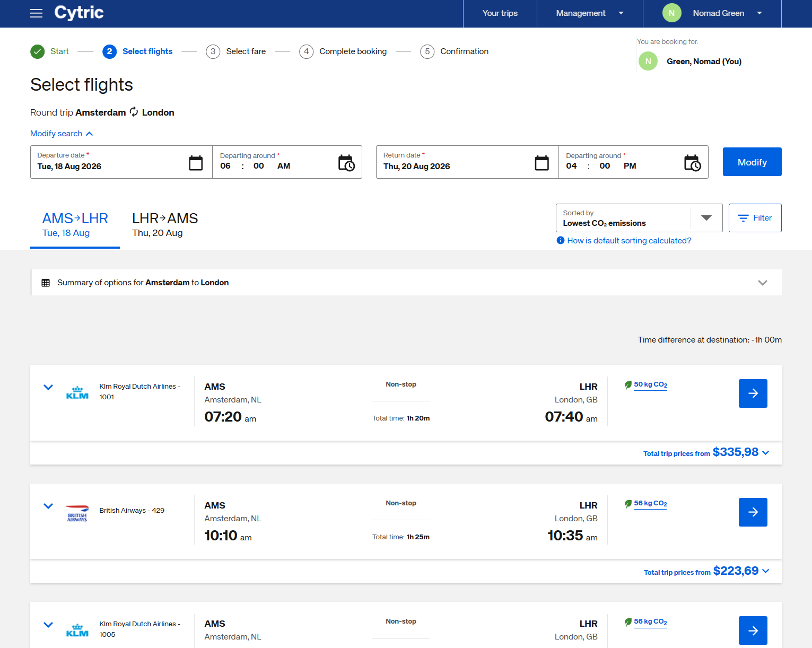The width and height of the screenshot is (812, 648).
Task: Open 'How is default sorting calculated?' link
Action: [630, 241]
